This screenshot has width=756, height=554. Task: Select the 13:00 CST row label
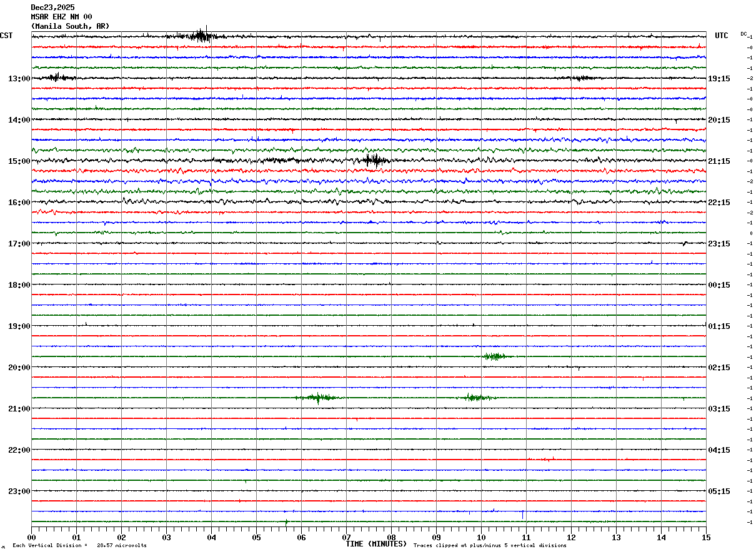pos(19,79)
